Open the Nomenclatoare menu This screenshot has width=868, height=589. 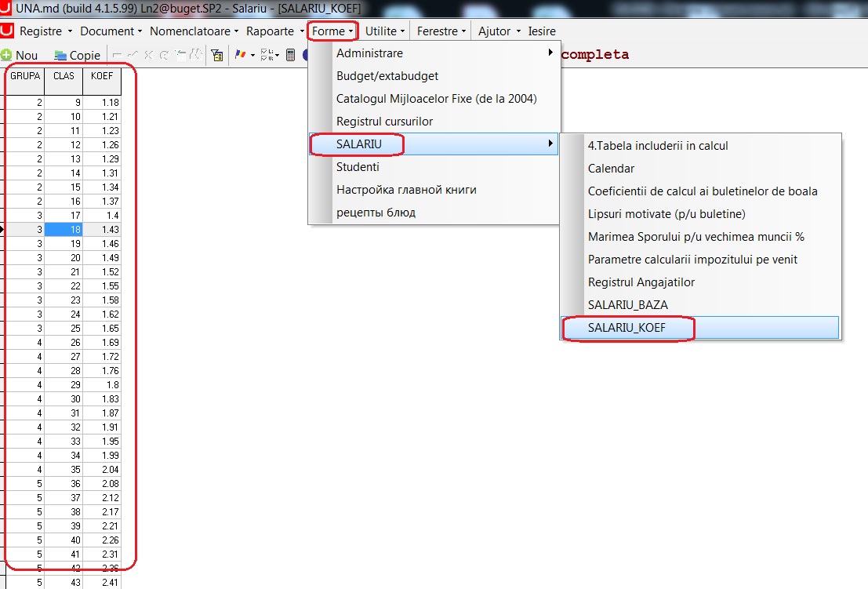(x=194, y=31)
